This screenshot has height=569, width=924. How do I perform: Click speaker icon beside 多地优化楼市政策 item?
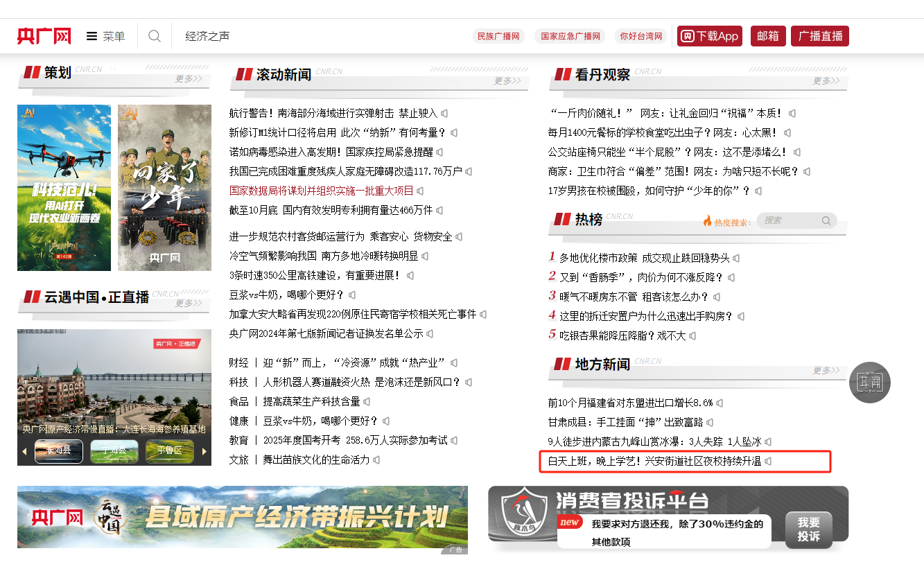coord(736,258)
